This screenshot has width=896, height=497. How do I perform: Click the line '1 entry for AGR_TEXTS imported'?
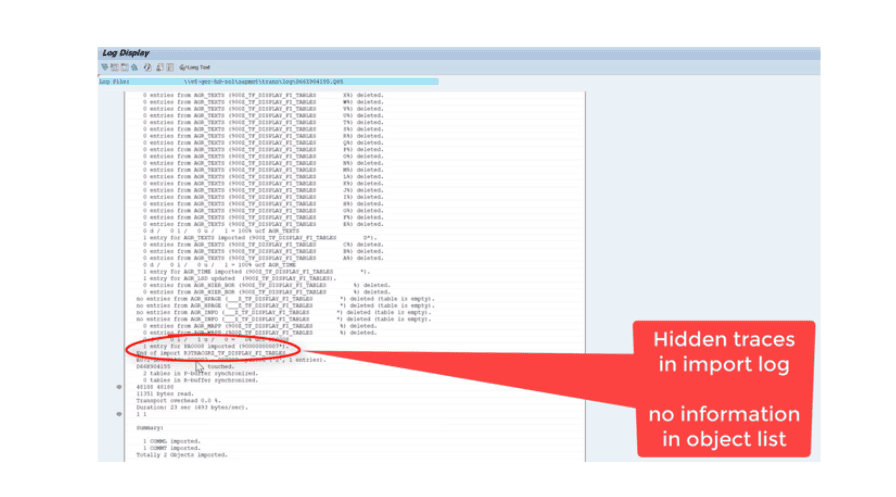pos(260,238)
